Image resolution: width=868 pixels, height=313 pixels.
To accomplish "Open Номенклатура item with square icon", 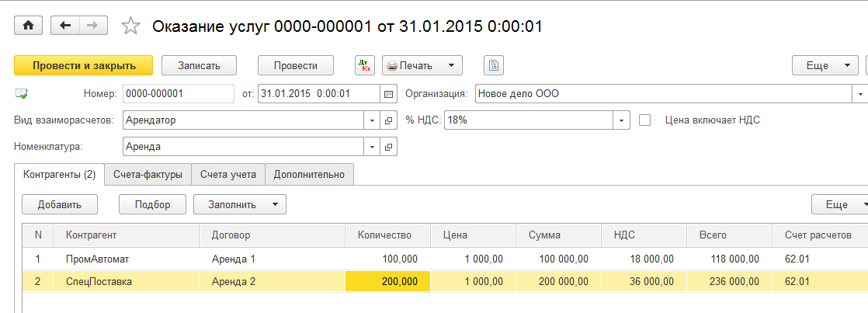I will click(389, 146).
